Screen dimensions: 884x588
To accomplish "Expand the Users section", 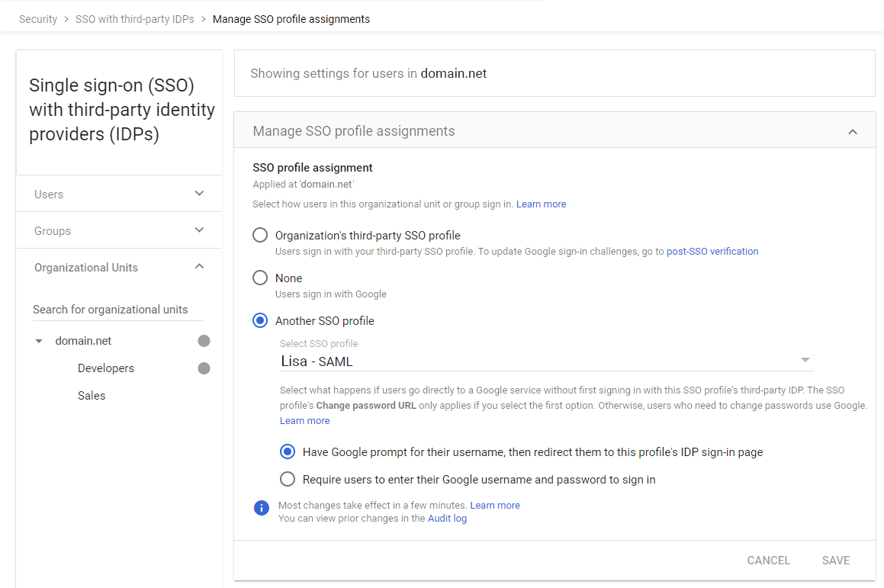I will [x=199, y=194].
